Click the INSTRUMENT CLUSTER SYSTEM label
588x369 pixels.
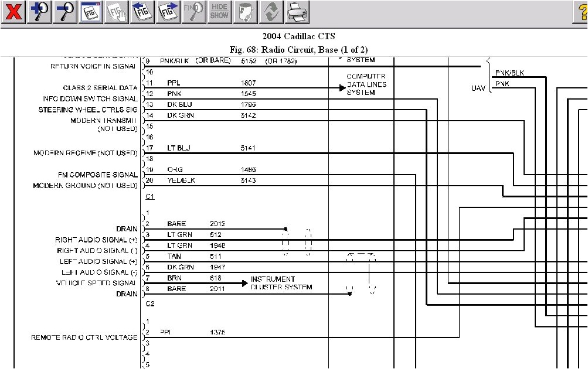click(x=274, y=283)
